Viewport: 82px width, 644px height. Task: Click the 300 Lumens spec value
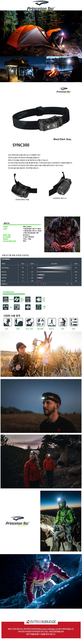click(x=27, y=227)
